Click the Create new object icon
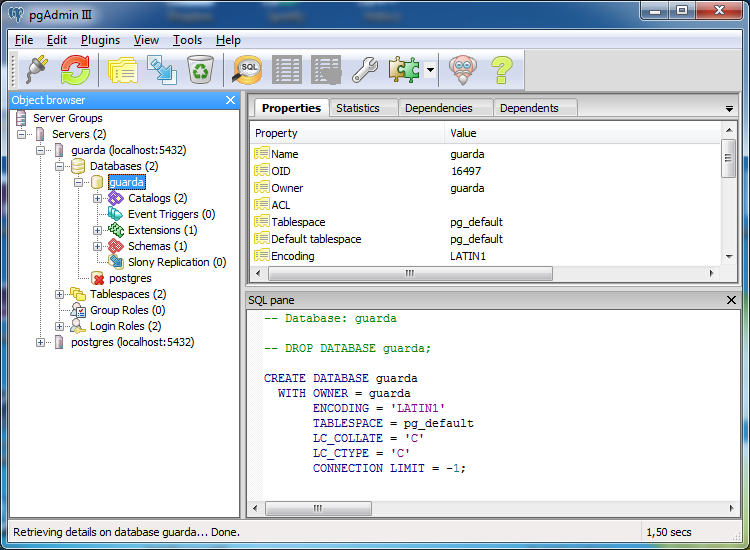This screenshot has width=750, height=550. [x=162, y=70]
